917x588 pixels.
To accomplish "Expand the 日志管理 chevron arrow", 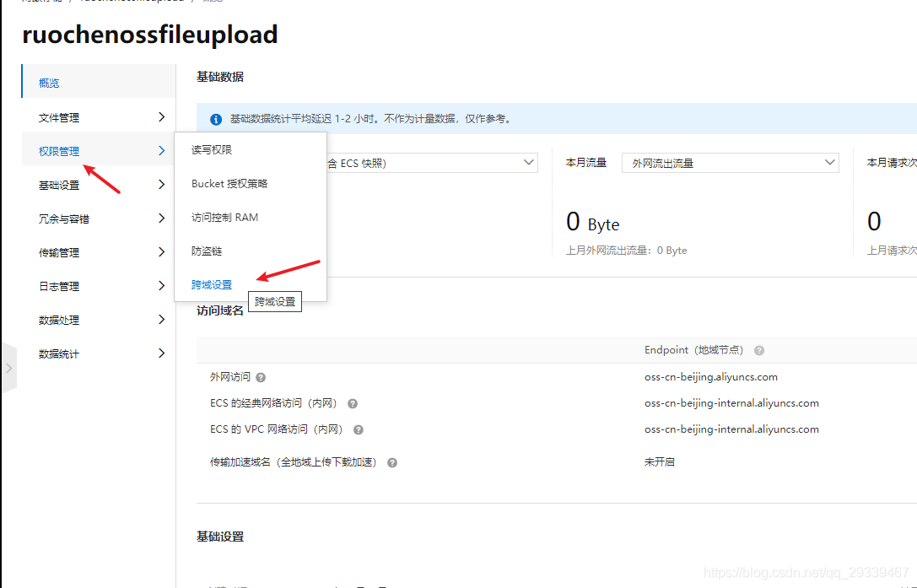I will pyautogui.click(x=161, y=285).
